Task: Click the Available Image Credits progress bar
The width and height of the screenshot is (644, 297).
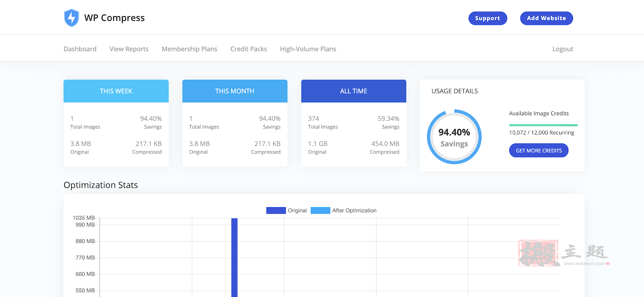Action: [x=543, y=125]
